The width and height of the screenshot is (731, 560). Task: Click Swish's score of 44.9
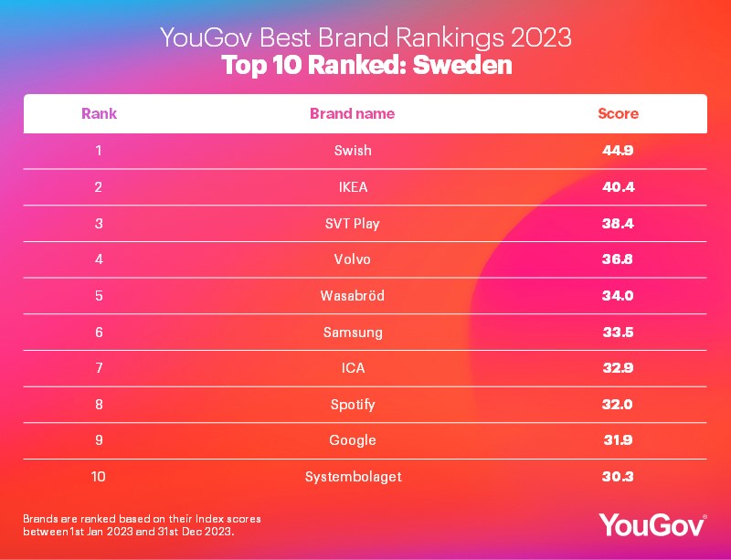[x=618, y=151]
